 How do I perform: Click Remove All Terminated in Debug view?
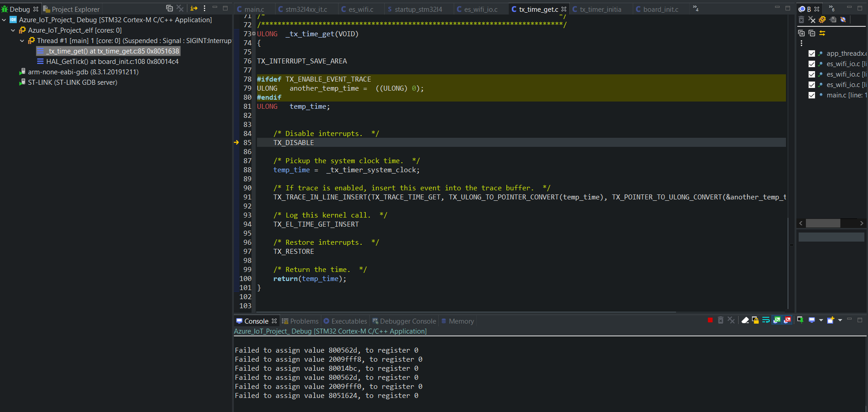tap(180, 8)
